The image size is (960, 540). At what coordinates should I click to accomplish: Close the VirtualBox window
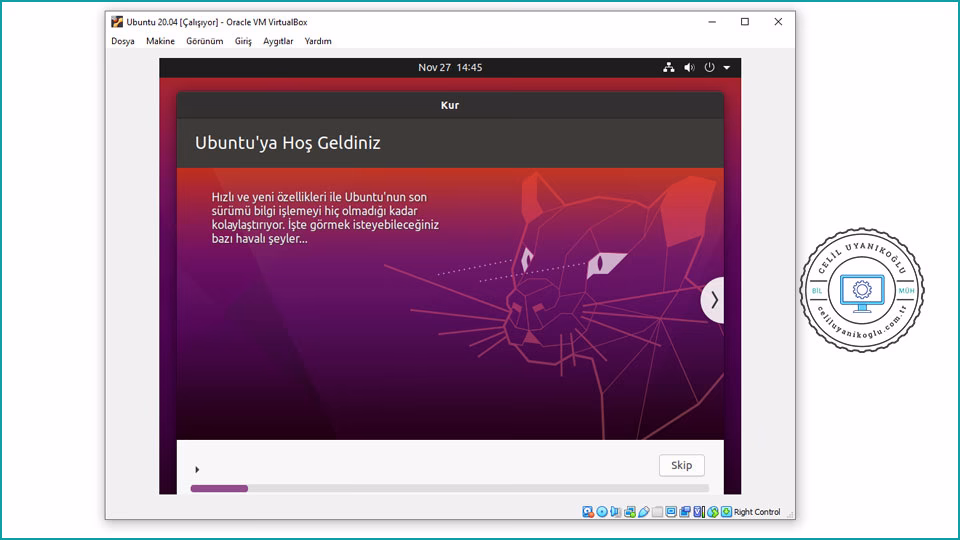[778, 22]
